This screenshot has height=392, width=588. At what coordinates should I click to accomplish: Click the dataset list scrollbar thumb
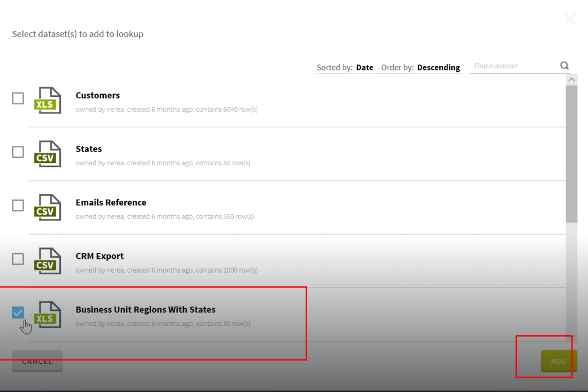point(571,154)
